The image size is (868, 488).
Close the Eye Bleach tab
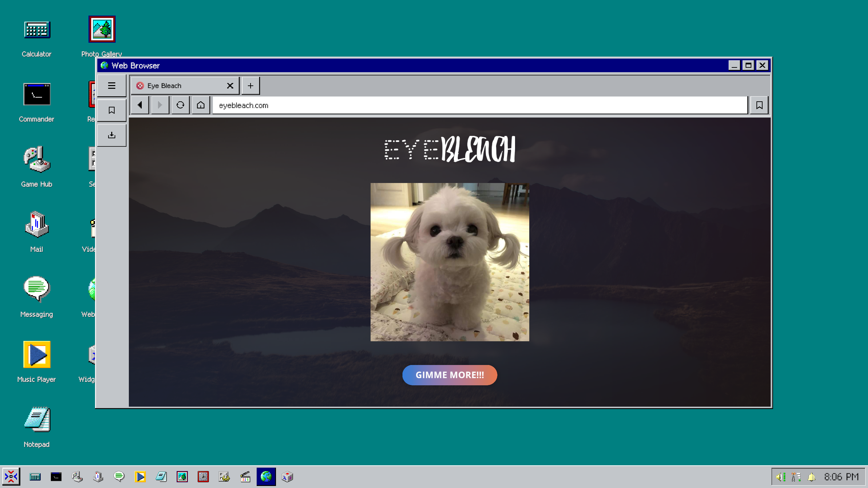(230, 86)
